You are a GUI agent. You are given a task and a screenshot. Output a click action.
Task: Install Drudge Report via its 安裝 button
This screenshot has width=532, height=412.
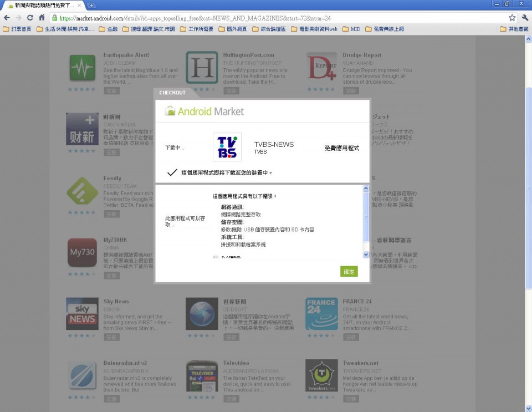(x=351, y=90)
